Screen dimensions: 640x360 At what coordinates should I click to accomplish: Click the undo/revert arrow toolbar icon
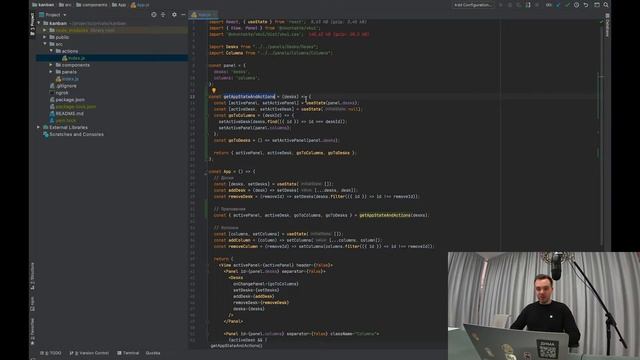(x=586, y=5)
